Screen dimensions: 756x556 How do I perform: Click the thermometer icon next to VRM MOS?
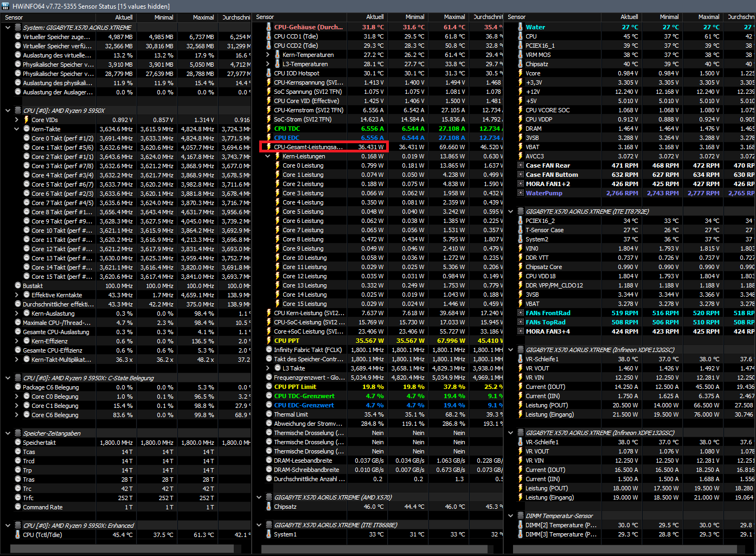pyautogui.click(x=520, y=55)
